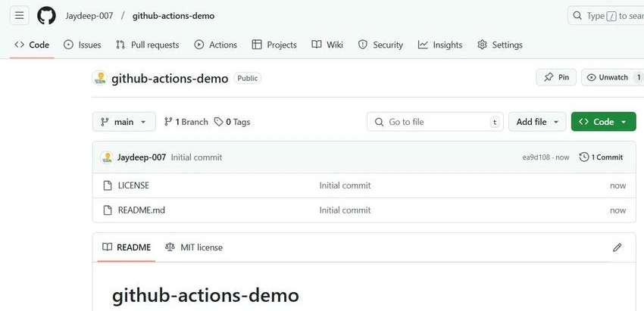Screen dimensions: 644x311
Task: Click the github-actions-demo README heading
Action: [x=205, y=295]
